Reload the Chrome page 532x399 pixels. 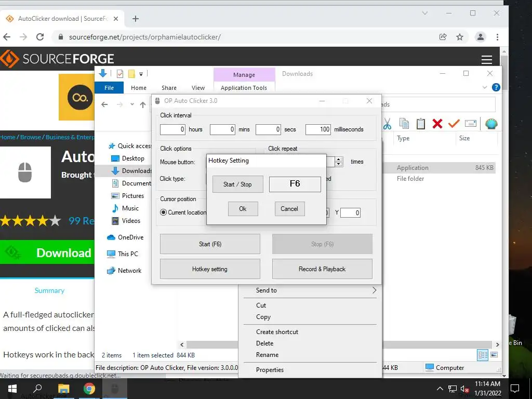click(x=40, y=37)
